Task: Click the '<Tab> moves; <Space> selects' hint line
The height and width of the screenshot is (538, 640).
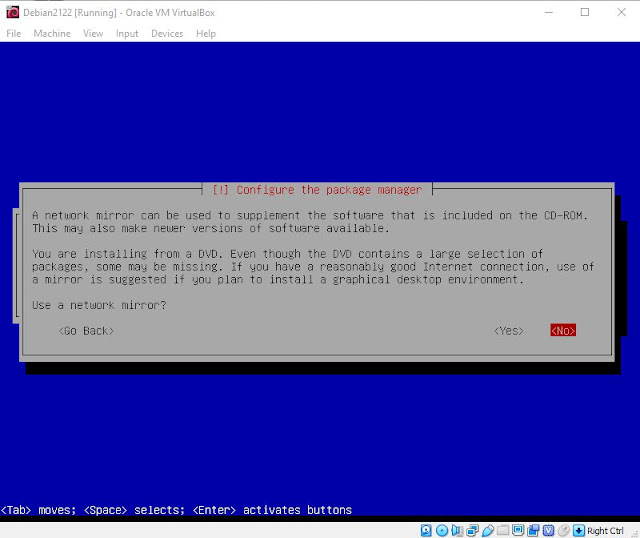Action: [176, 510]
